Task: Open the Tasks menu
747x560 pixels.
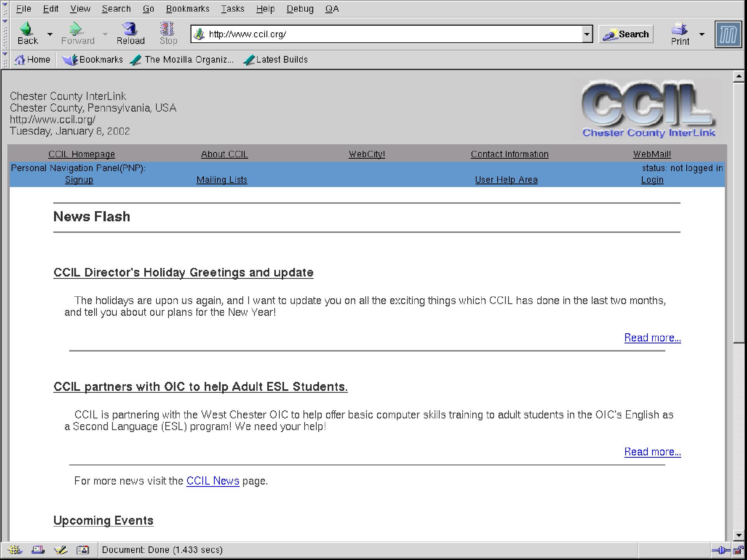Action: (232, 9)
